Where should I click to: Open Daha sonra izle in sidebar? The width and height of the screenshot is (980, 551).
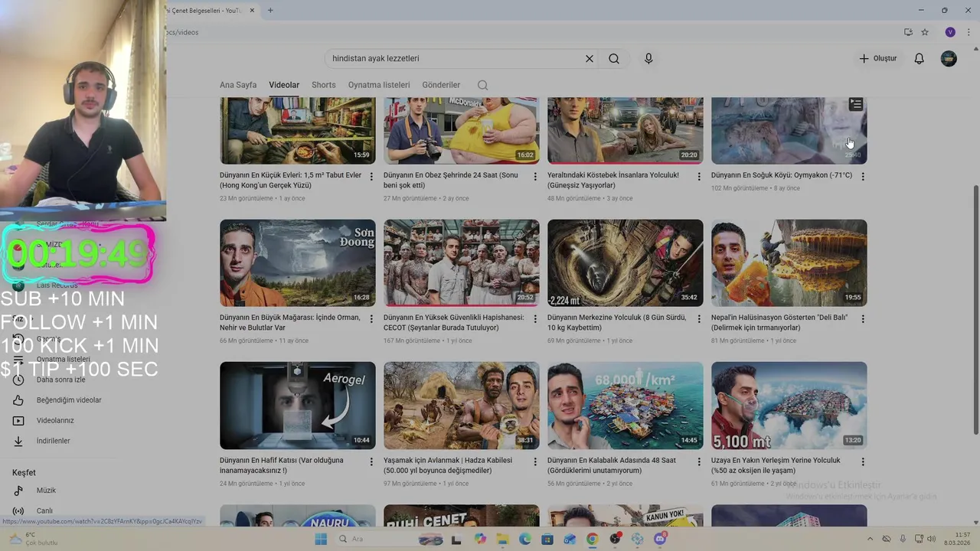point(61,380)
